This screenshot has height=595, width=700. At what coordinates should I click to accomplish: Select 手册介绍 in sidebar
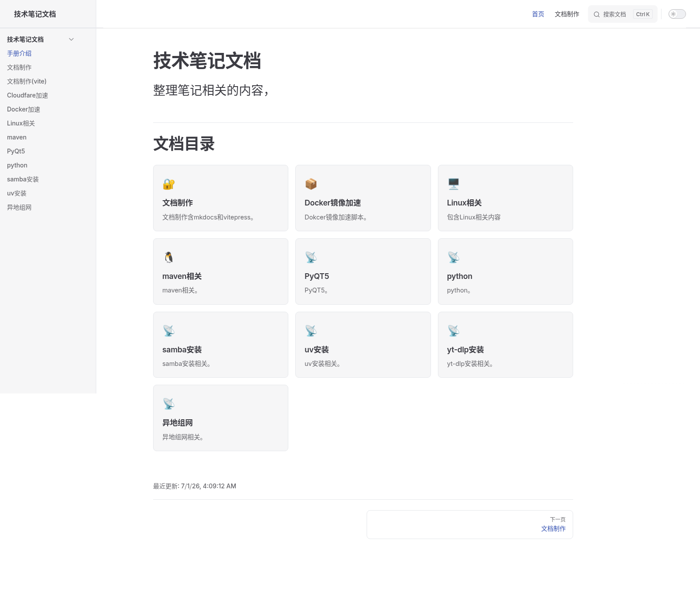coord(19,53)
